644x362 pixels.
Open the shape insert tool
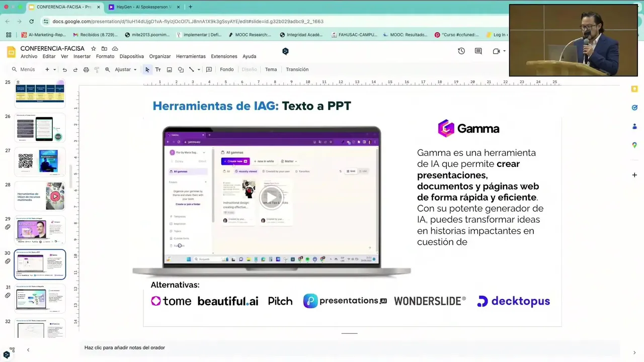[181, 69]
